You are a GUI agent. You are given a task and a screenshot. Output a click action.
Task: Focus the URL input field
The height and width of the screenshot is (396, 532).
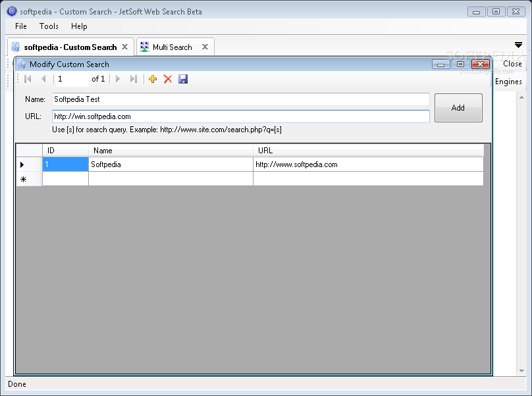241,116
